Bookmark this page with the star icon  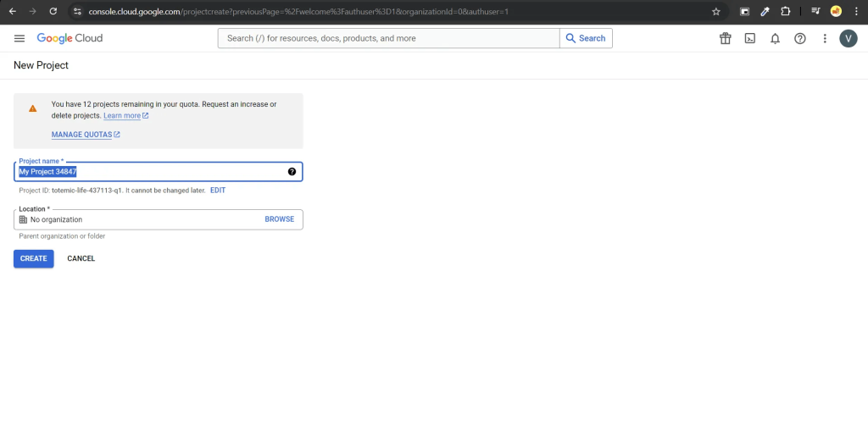715,12
